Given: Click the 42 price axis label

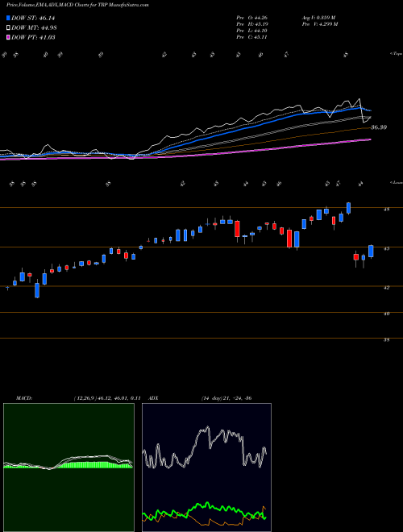Looking at the screenshot, I should point(386,288).
